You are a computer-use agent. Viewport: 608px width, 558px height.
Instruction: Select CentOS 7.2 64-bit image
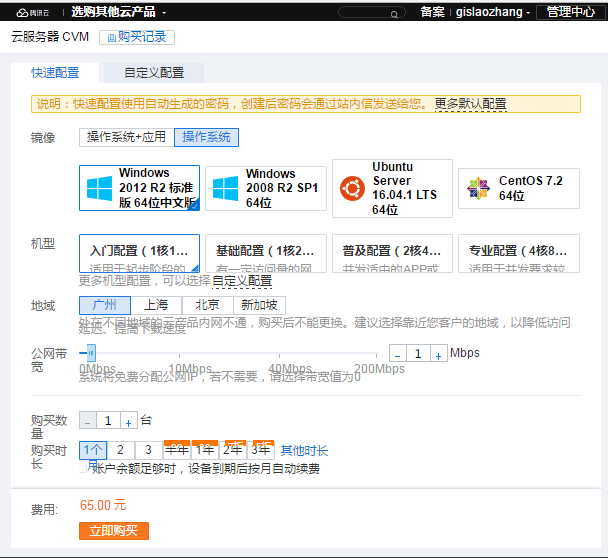click(x=518, y=188)
